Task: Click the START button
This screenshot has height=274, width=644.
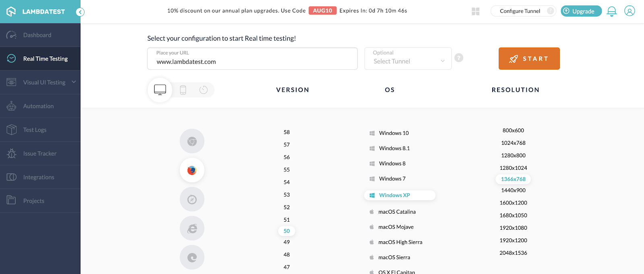Action: point(529,59)
